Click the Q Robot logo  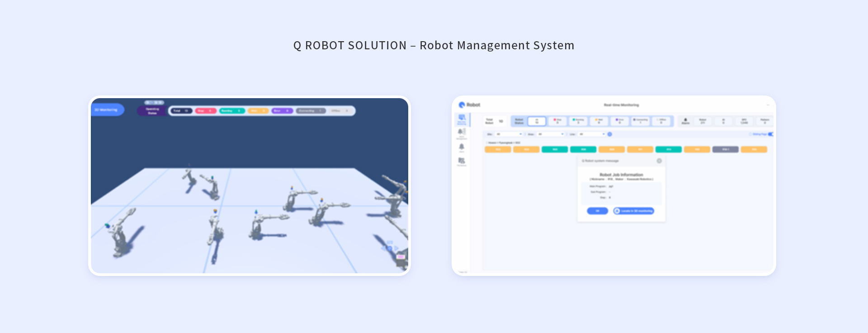coord(469,105)
